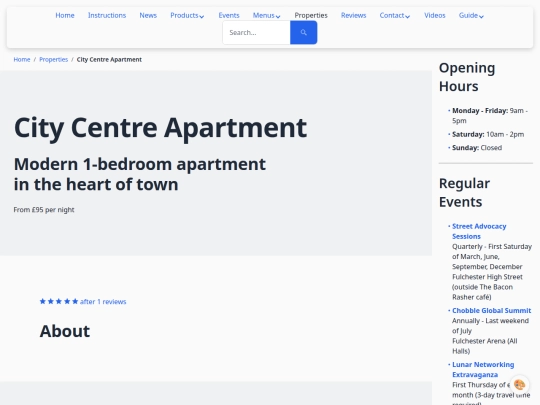This screenshot has height=405, width=540.
Task: Open the color palette theme icon
Action: click(519, 384)
